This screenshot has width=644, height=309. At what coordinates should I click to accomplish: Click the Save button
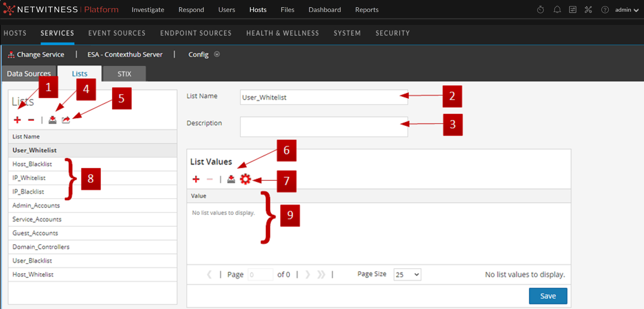click(x=548, y=296)
